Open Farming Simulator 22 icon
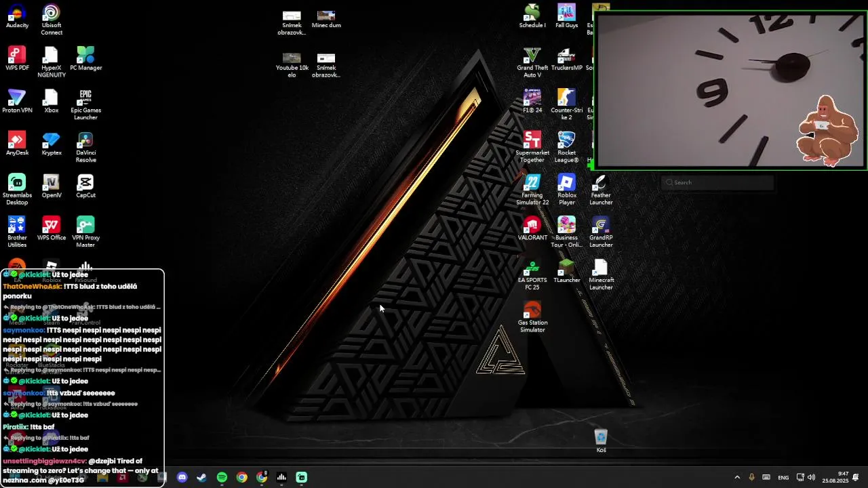This screenshot has width=868, height=488. [532, 190]
